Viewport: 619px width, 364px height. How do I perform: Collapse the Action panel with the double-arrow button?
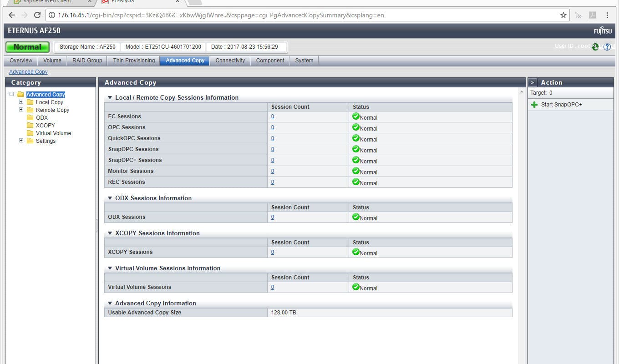tap(533, 82)
